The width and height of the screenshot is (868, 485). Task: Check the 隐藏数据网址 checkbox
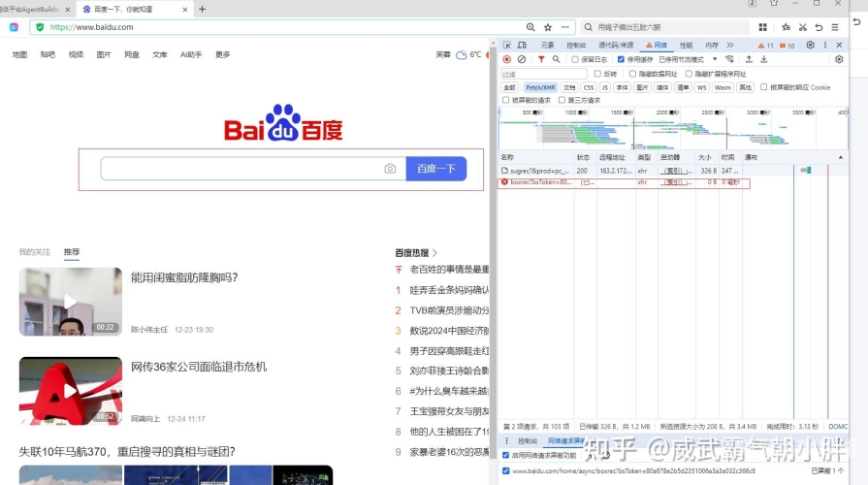pos(632,74)
